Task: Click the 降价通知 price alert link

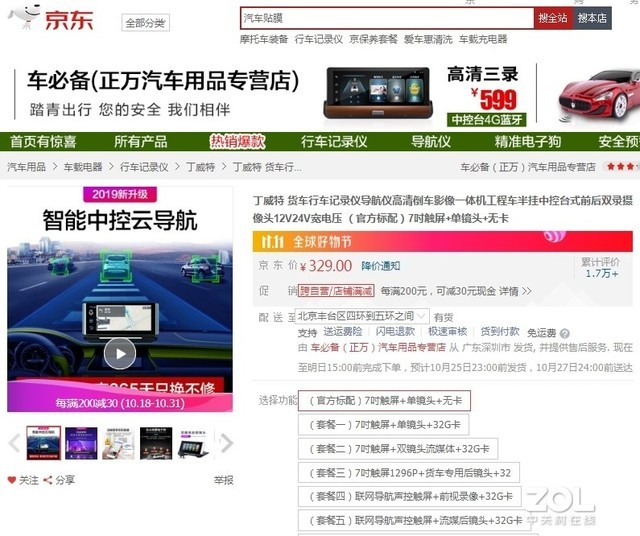Action: click(380, 266)
